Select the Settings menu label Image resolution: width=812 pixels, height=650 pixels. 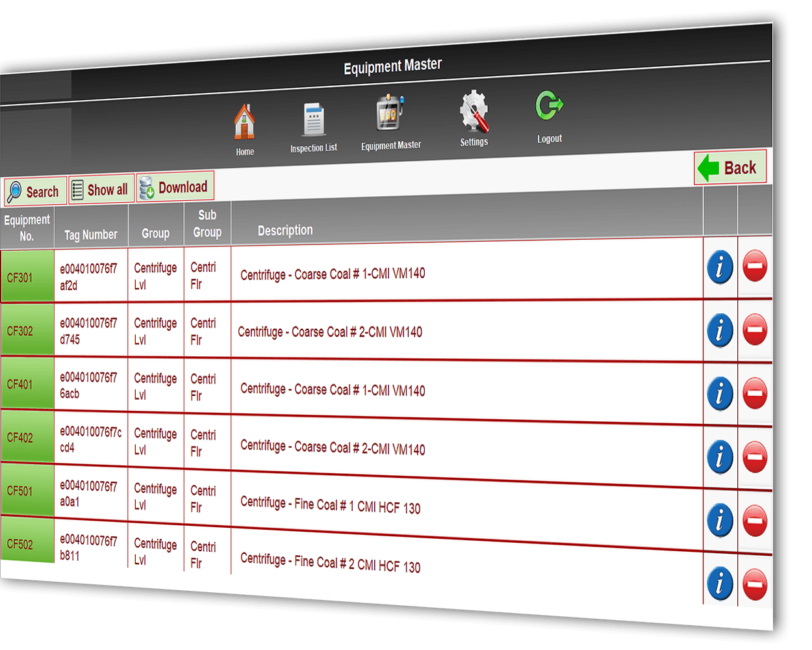pyautogui.click(x=474, y=142)
